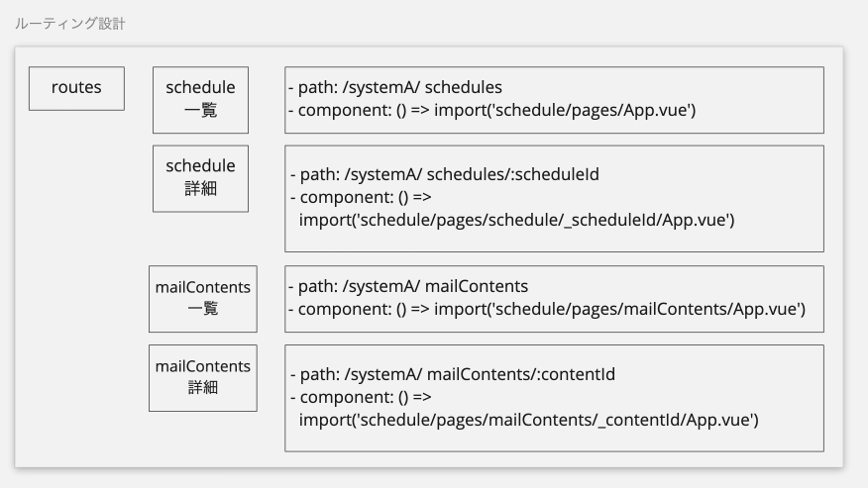Click the component line above the _contentId import
Image resolution: width=868 pixels, height=488 pixels.
362,398
